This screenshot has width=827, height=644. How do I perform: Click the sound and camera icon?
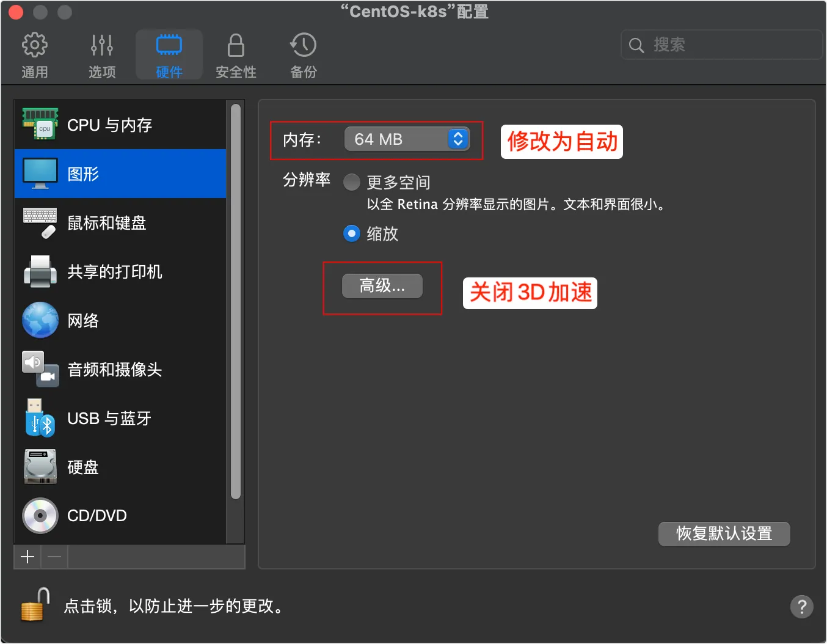40,369
